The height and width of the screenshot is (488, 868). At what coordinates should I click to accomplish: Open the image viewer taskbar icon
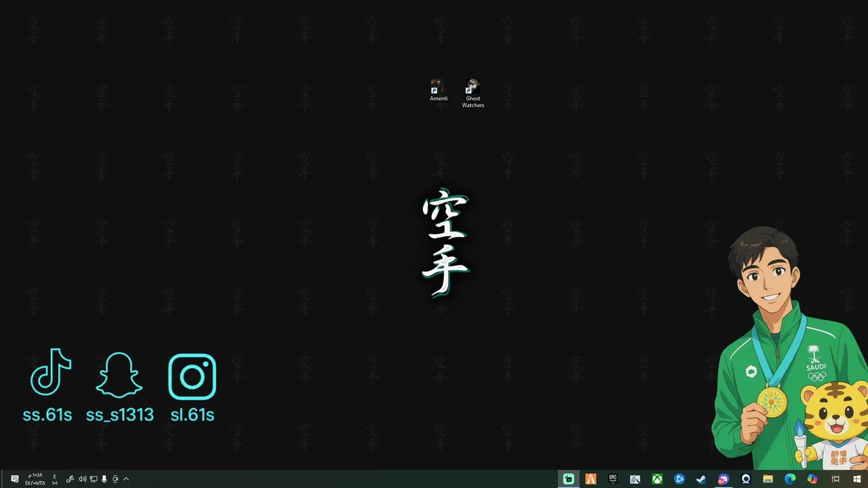pos(635,479)
